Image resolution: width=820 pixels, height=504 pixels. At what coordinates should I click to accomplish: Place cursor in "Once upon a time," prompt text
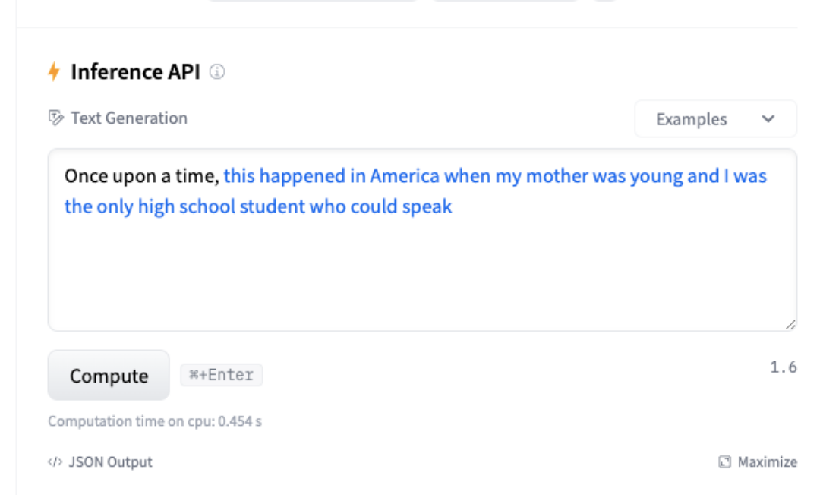142,176
